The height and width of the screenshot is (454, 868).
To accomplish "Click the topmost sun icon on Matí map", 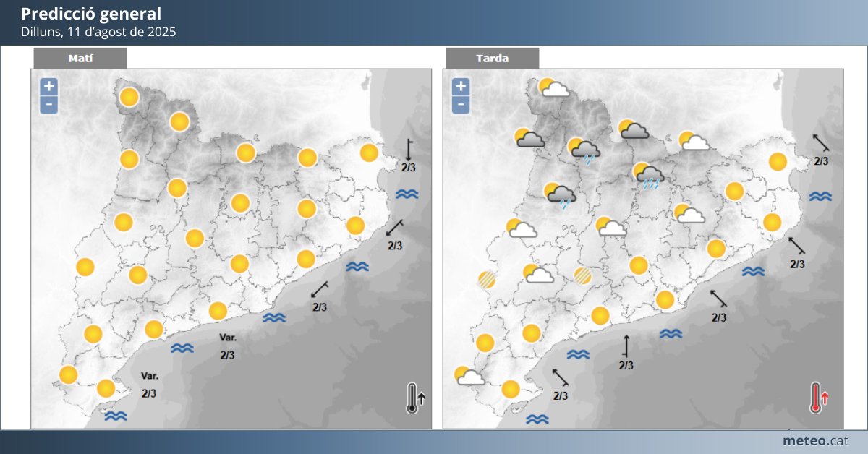I will coord(129,97).
